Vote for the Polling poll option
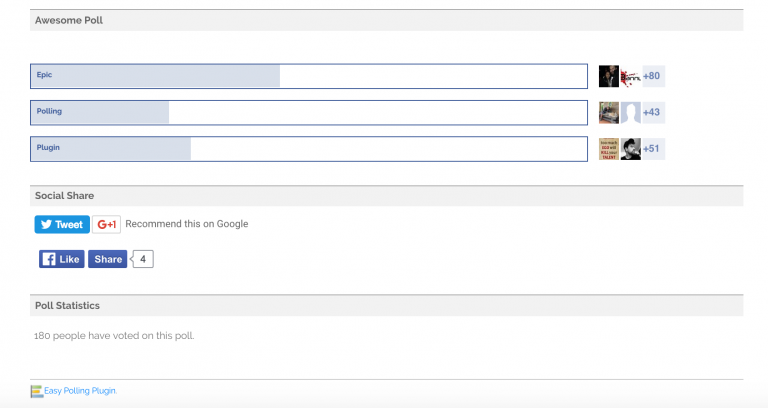Viewport: 768px width, 408px height. 309,113
